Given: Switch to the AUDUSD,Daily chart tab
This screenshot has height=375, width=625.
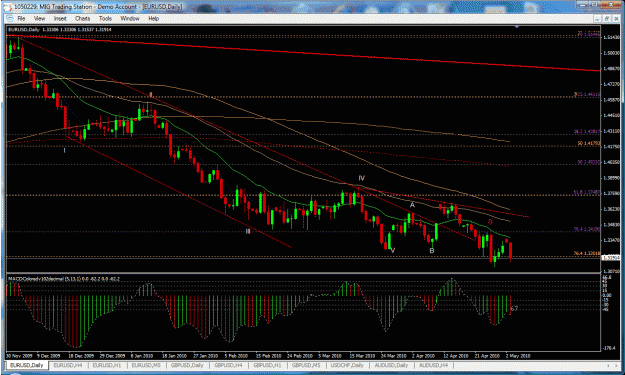Looking at the screenshot, I should tap(391, 365).
